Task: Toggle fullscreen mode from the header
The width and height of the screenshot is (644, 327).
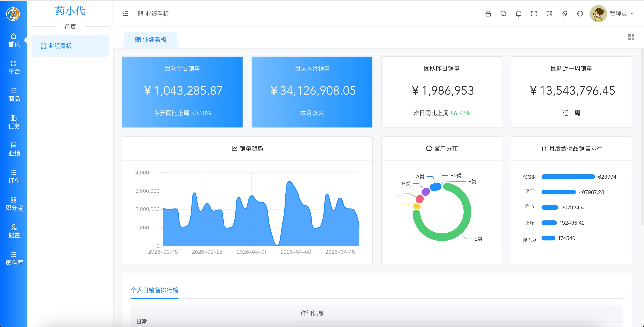Action: tap(534, 14)
